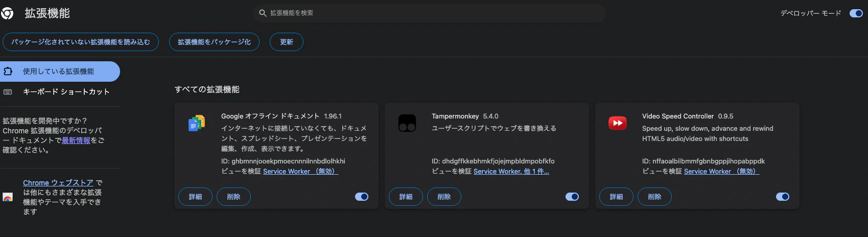The height and width of the screenshot is (237, 868).
Task: Open the キーボード ショートカット sidebar item
Action: 60,92
